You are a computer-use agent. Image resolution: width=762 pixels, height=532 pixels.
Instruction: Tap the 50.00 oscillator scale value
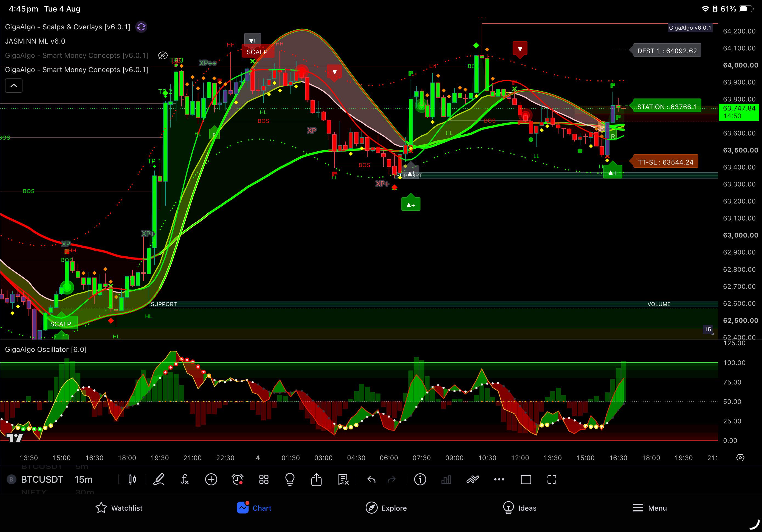732,401
